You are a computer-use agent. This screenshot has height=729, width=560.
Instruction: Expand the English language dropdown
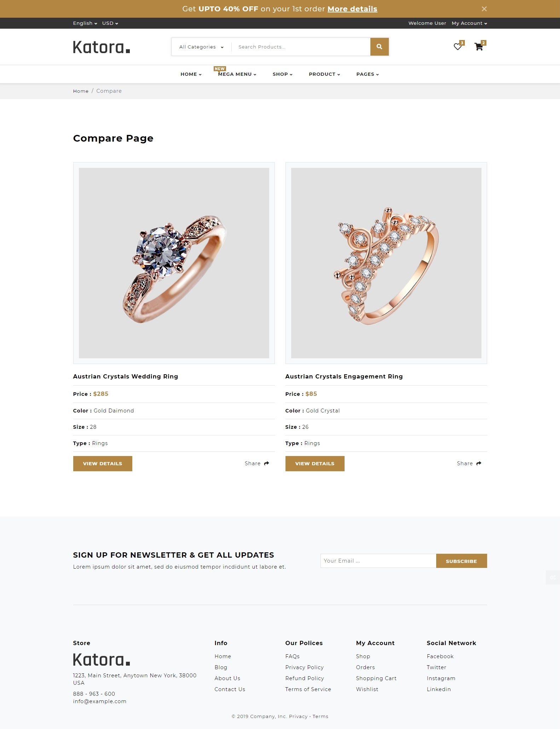pyautogui.click(x=85, y=23)
